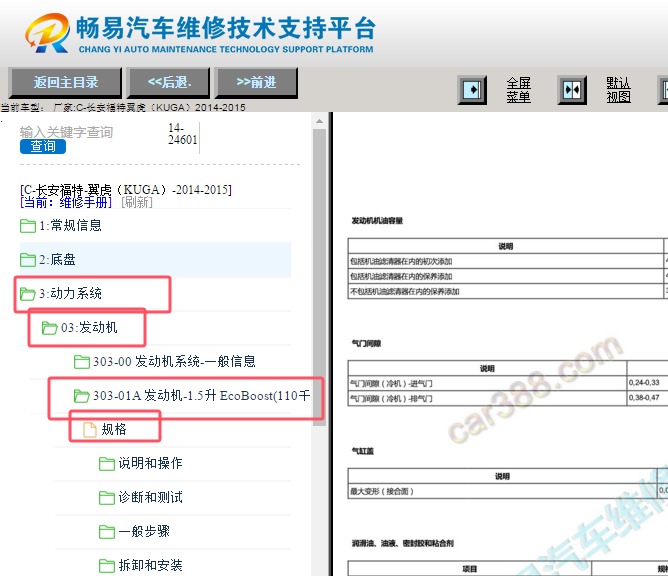
Task: Expand the 一般步骤 folder
Action: (x=144, y=531)
